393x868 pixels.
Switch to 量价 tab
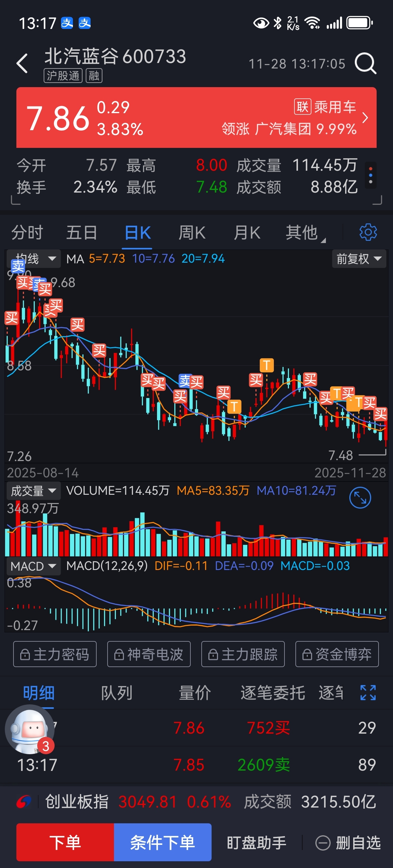click(x=195, y=693)
